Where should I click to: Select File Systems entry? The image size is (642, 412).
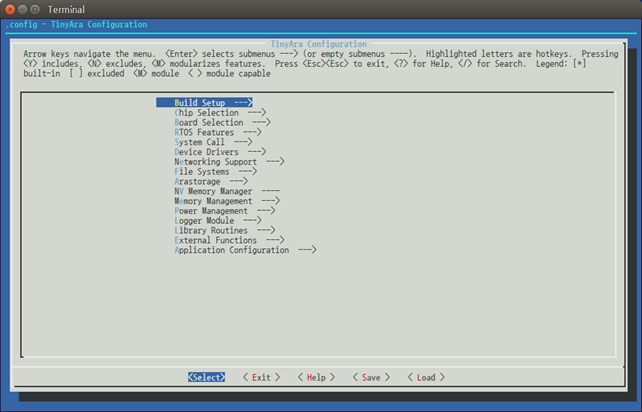(201, 172)
